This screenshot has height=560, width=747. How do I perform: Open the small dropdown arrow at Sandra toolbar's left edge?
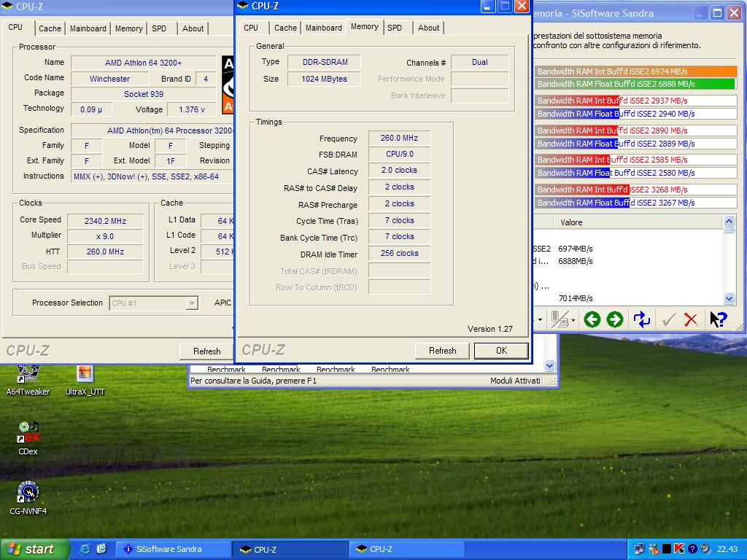[x=540, y=319]
